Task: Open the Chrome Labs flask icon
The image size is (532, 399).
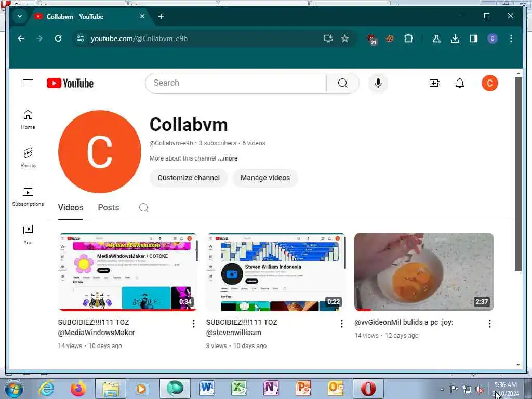Action: click(436, 38)
